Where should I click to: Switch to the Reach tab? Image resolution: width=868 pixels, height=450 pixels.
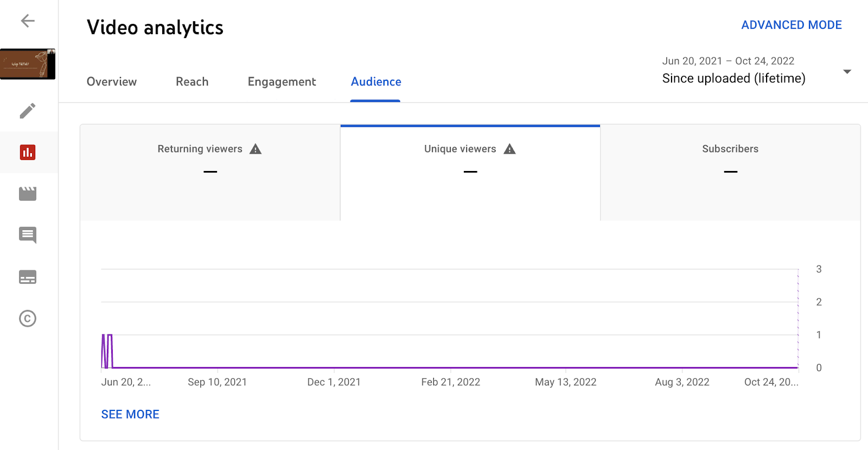pos(192,82)
